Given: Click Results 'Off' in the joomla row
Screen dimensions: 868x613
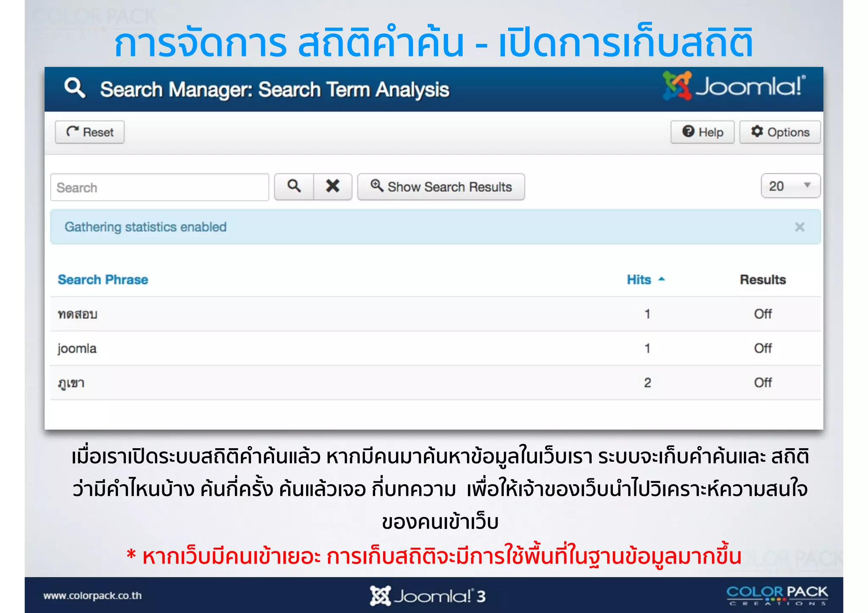Looking at the screenshot, I should pos(763,348).
